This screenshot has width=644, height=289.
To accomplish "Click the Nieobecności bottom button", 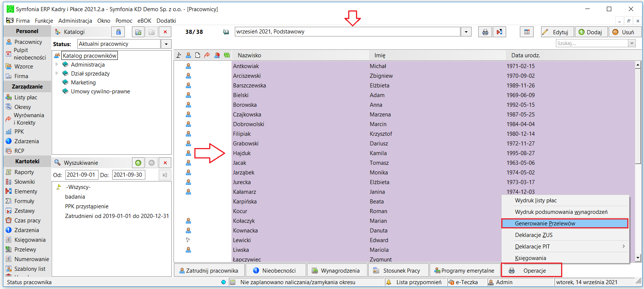I will tap(276, 270).
